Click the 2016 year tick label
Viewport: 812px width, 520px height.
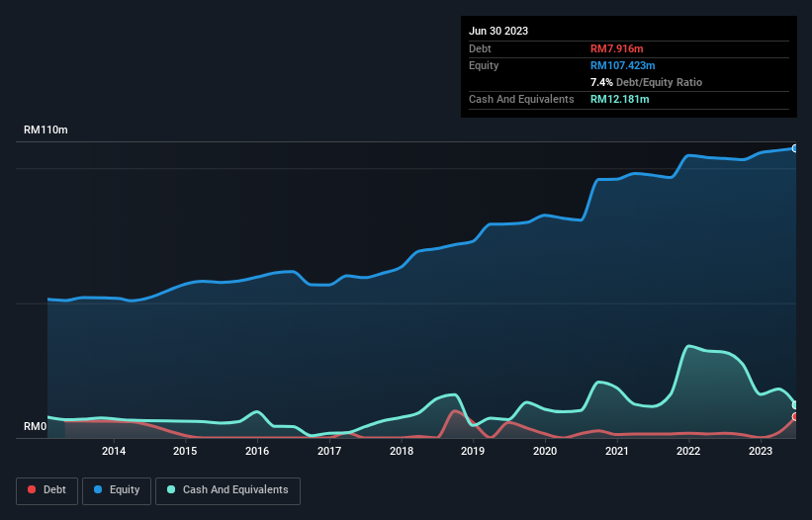[257, 452]
